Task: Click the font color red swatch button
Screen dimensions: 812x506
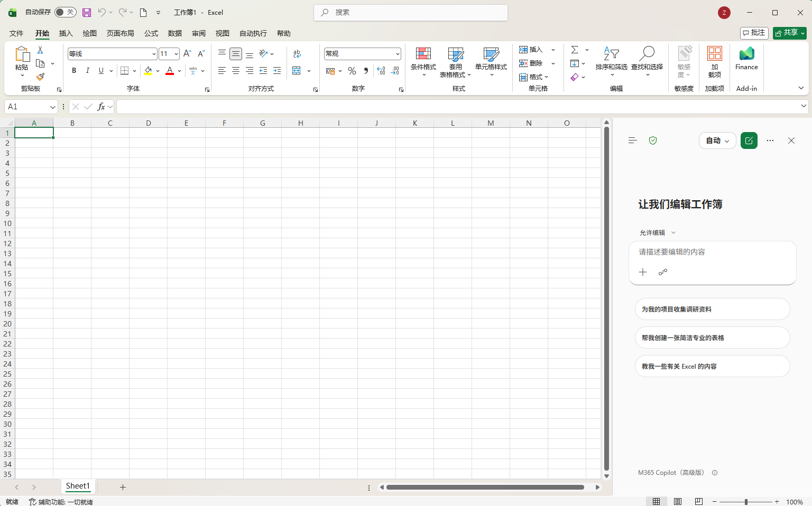Action: (170, 71)
